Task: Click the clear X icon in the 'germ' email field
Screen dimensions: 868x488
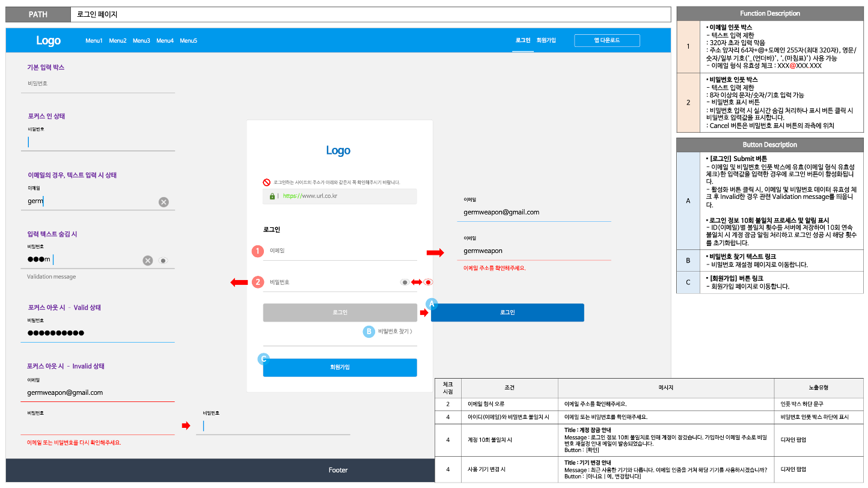Action: pos(164,202)
